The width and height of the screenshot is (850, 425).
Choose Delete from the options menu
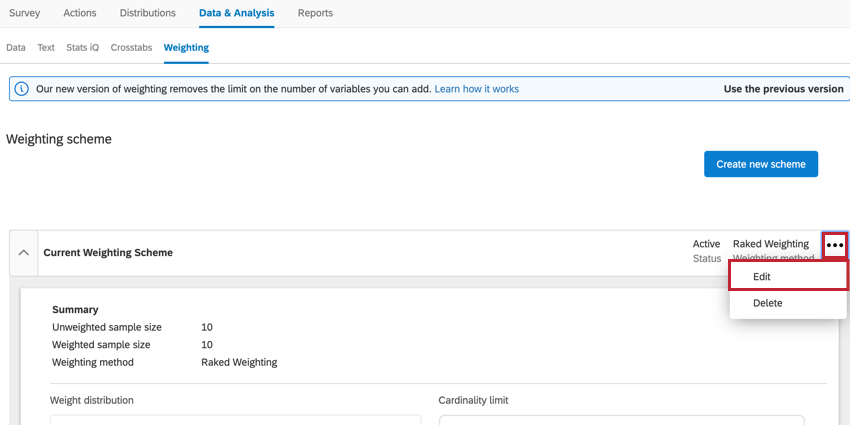[x=767, y=303]
